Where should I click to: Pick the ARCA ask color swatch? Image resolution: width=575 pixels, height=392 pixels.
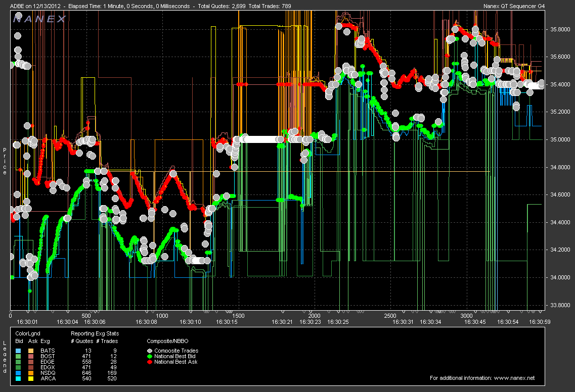point(31,378)
